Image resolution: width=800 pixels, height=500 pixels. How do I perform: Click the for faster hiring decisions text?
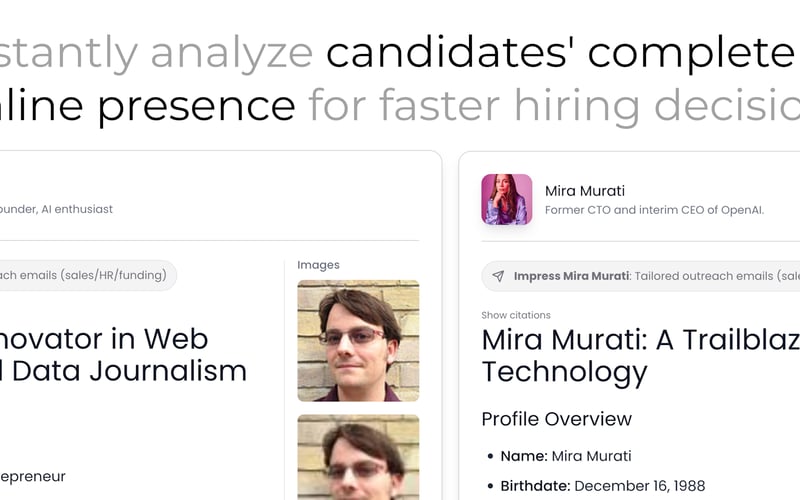point(554,106)
